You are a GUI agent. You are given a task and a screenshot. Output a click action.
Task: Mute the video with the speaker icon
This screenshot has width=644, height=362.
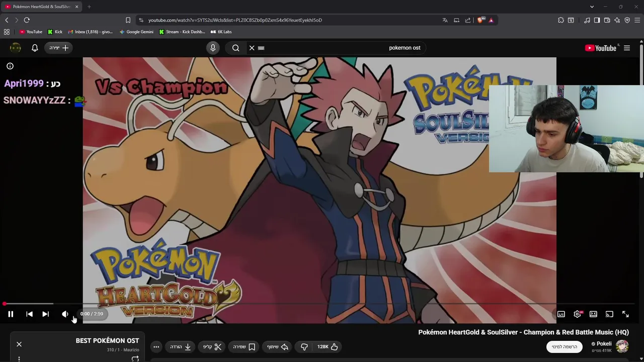click(65, 314)
